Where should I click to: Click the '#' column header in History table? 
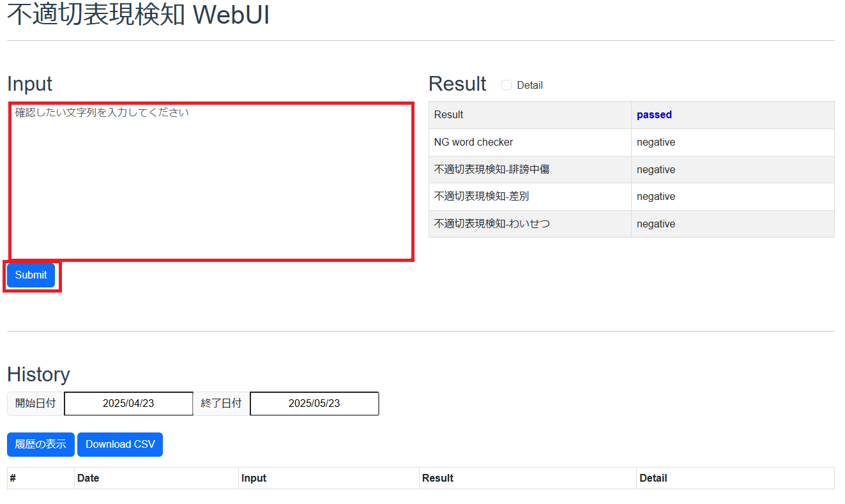13,478
